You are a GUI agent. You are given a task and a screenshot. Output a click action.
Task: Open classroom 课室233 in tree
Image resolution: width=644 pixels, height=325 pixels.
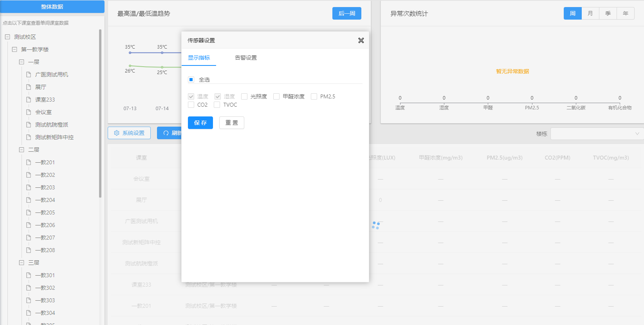pyautogui.click(x=45, y=100)
